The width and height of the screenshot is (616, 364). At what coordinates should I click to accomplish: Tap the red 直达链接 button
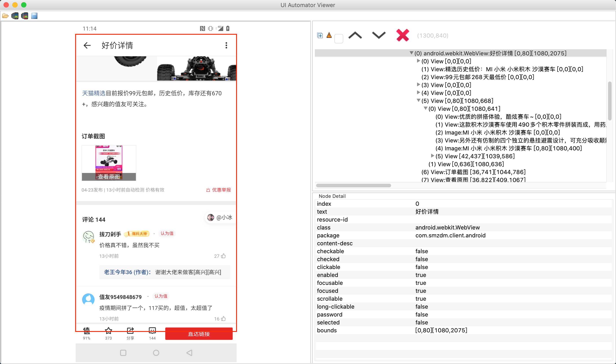199,334
